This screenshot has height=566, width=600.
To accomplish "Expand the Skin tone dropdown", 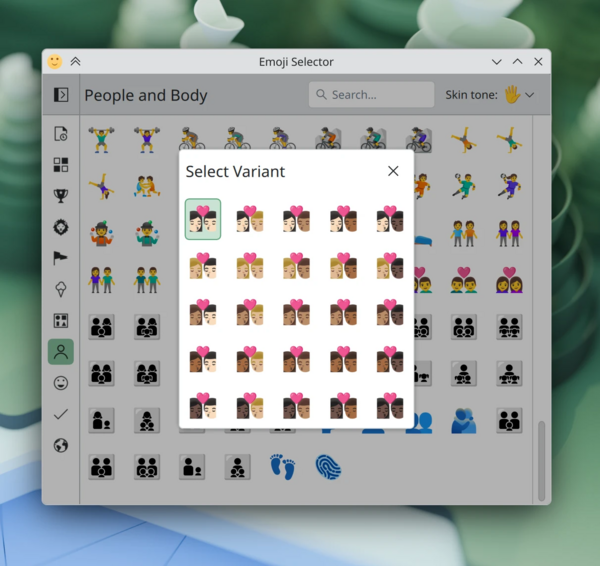I will [518, 95].
